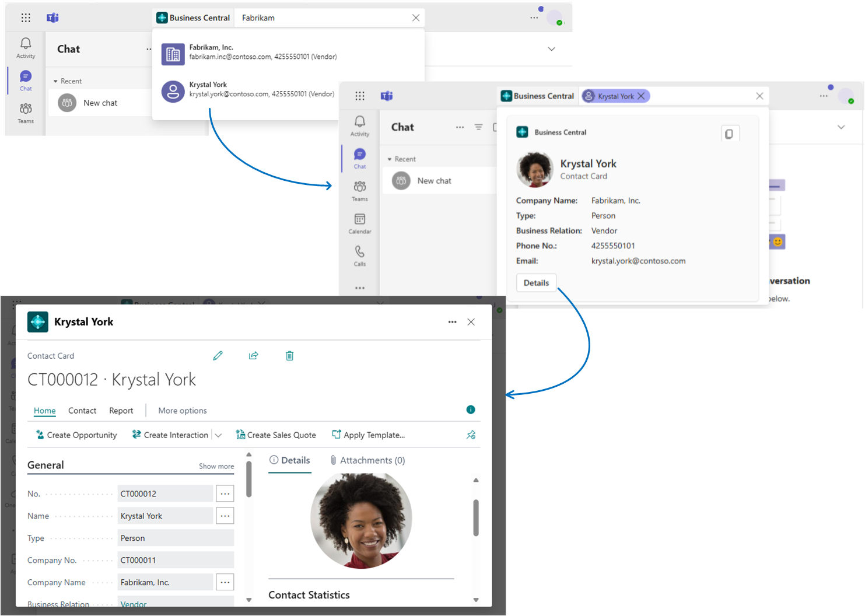Select Create Sales Quote action
The height and width of the screenshot is (616, 865).
(276, 435)
